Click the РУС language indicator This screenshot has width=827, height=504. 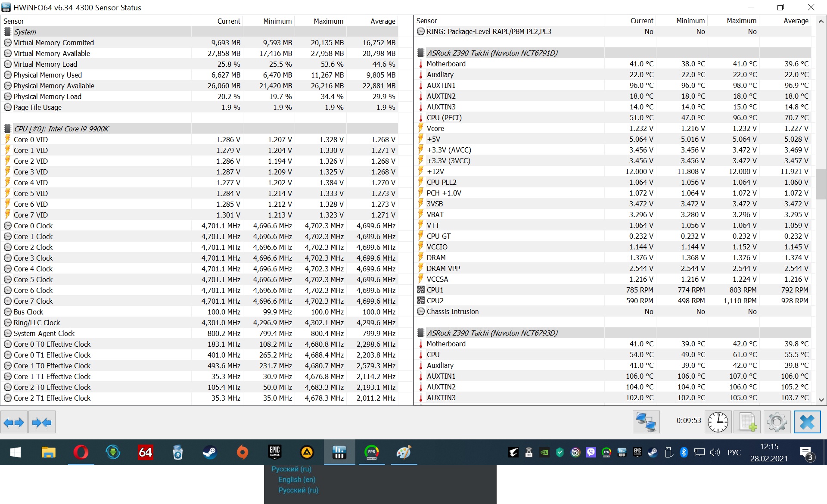click(x=734, y=452)
